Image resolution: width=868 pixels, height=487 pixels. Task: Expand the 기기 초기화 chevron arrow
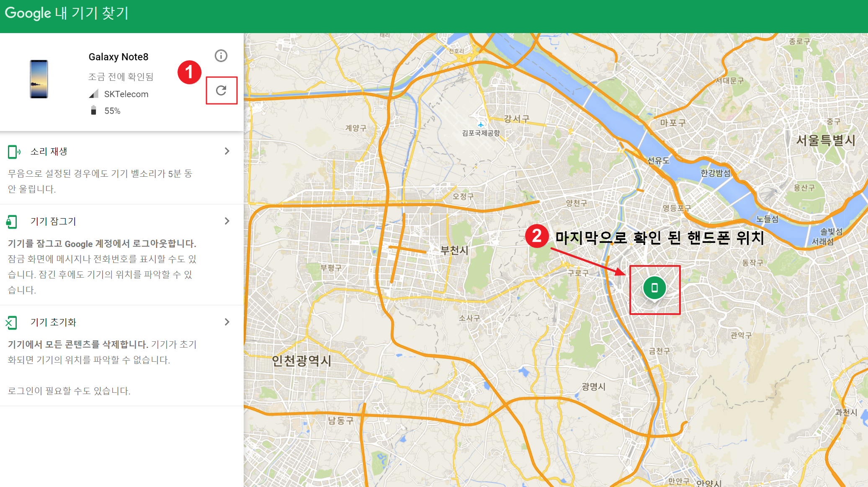(227, 322)
